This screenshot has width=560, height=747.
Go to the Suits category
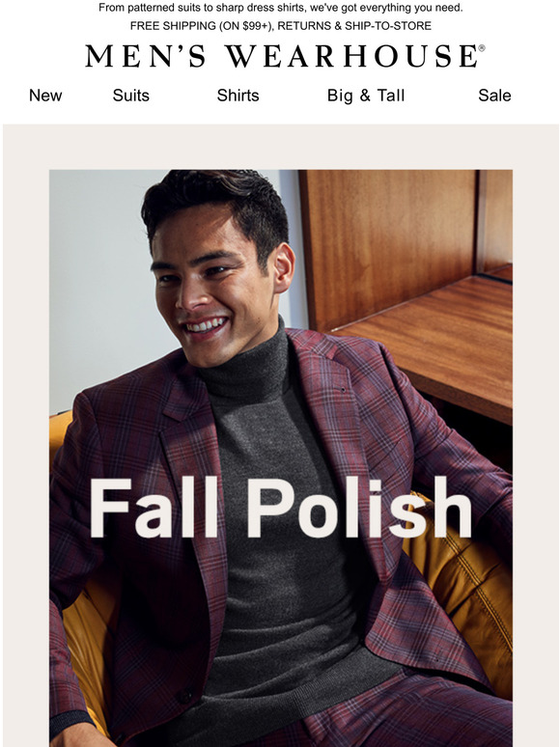(x=131, y=96)
